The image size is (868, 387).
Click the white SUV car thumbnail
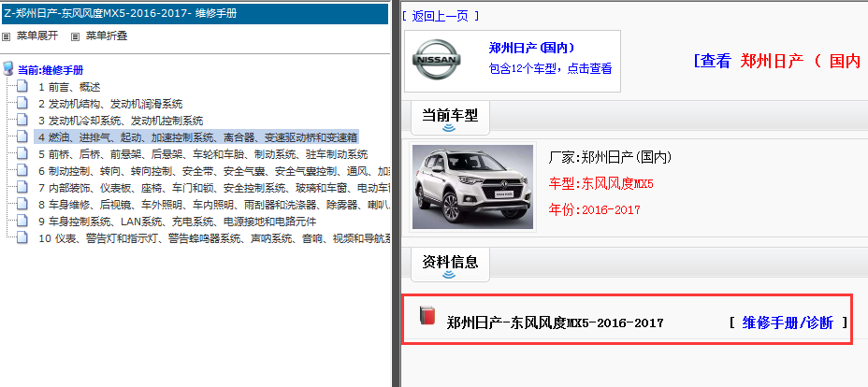pyautogui.click(x=472, y=187)
